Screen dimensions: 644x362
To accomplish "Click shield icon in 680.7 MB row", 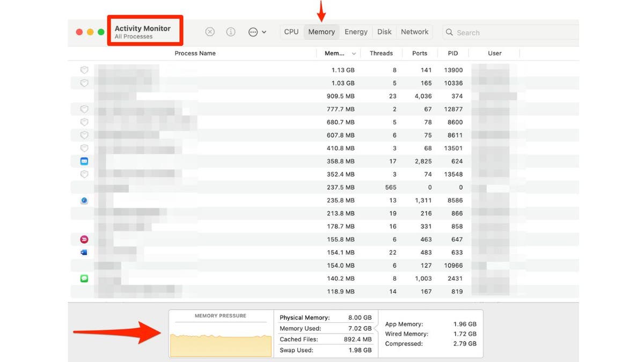I will 84,122.
